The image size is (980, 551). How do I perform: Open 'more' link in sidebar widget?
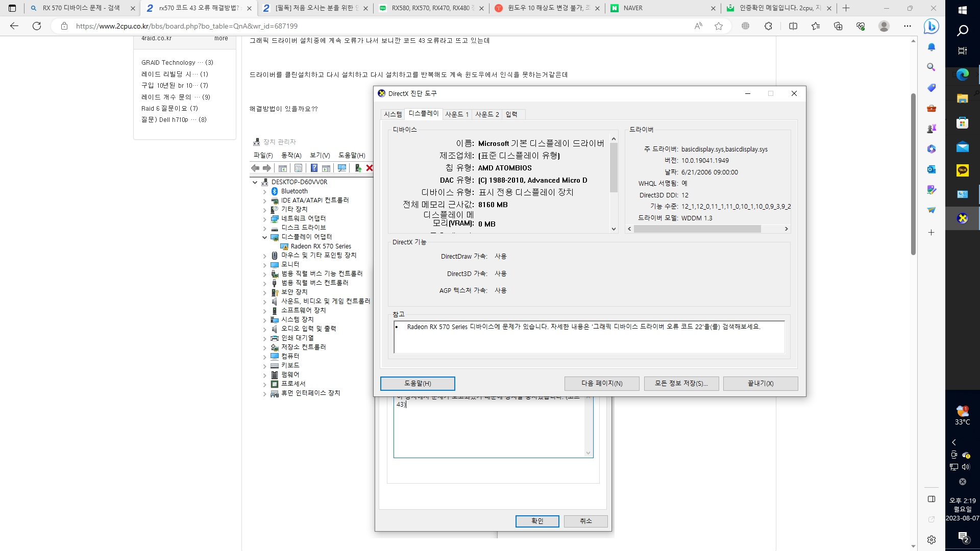click(x=221, y=38)
